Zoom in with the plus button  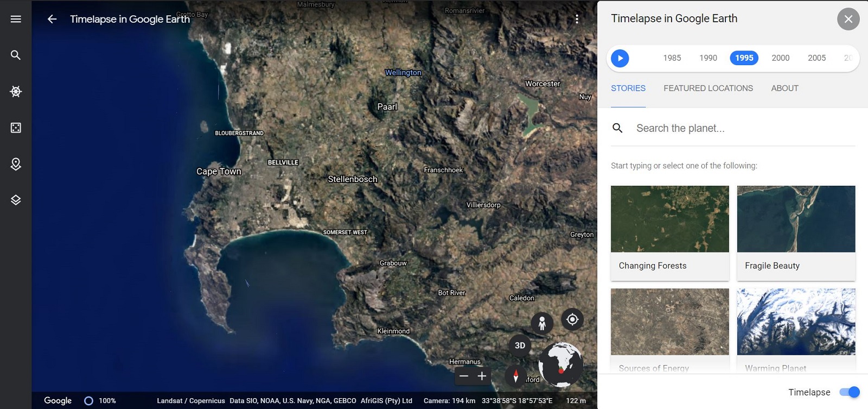(x=482, y=376)
